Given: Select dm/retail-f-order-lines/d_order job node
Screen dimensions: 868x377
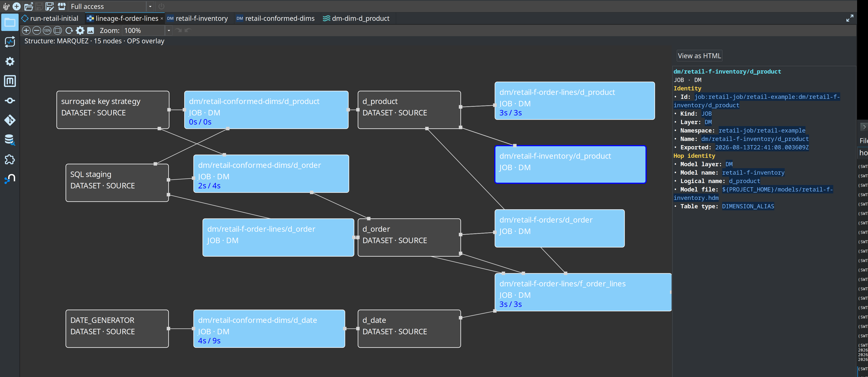Looking at the screenshot, I should click(x=278, y=237).
